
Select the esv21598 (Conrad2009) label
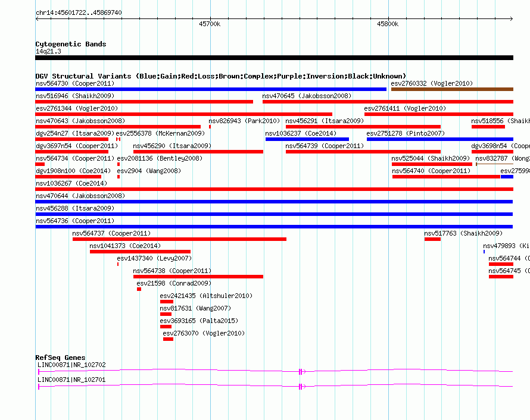point(174,283)
